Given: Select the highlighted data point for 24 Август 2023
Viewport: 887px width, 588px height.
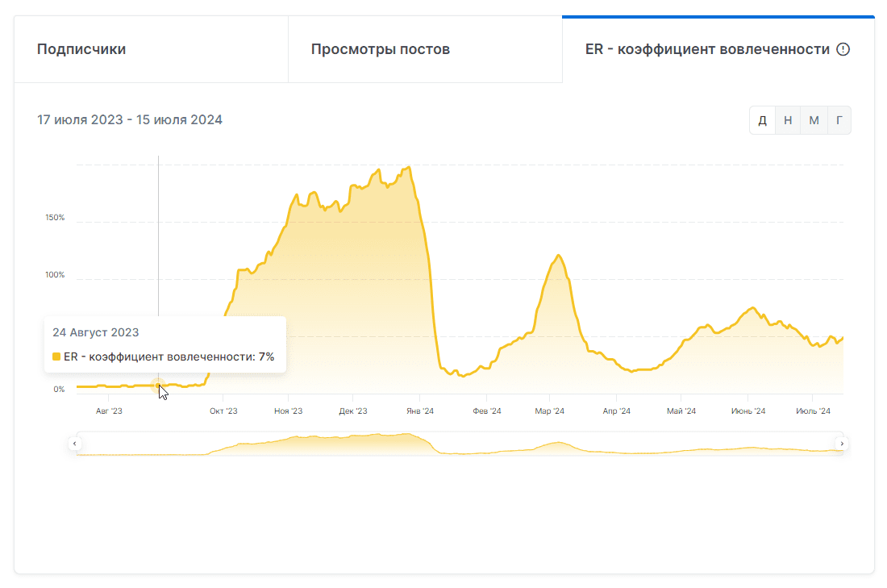Looking at the screenshot, I should coord(158,386).
